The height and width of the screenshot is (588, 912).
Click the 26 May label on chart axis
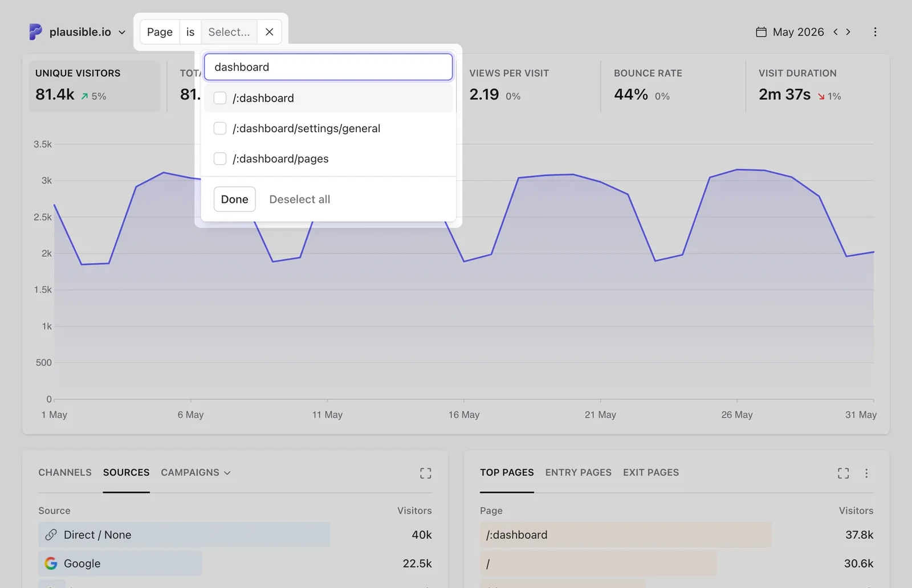(x=737, y=415)
